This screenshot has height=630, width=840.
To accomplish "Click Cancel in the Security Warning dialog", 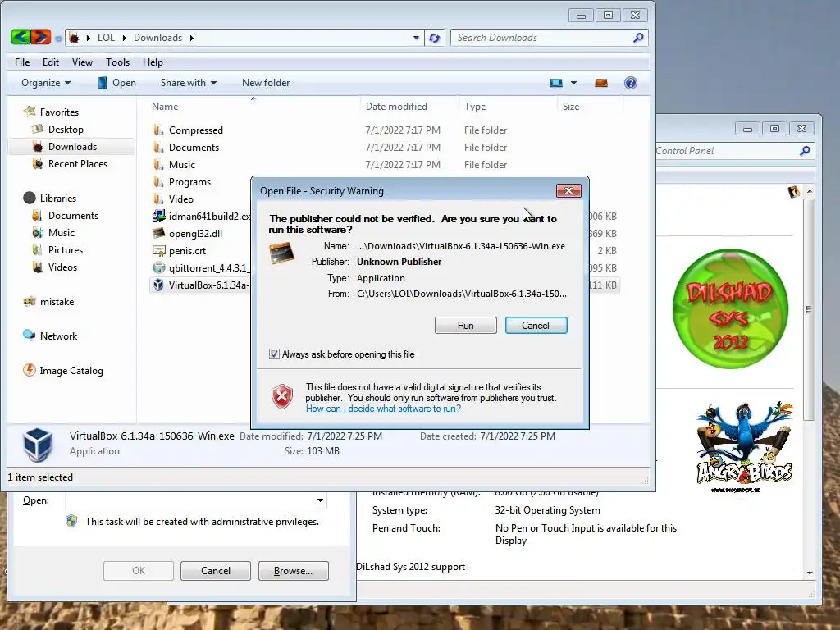I will pos(536,325).
